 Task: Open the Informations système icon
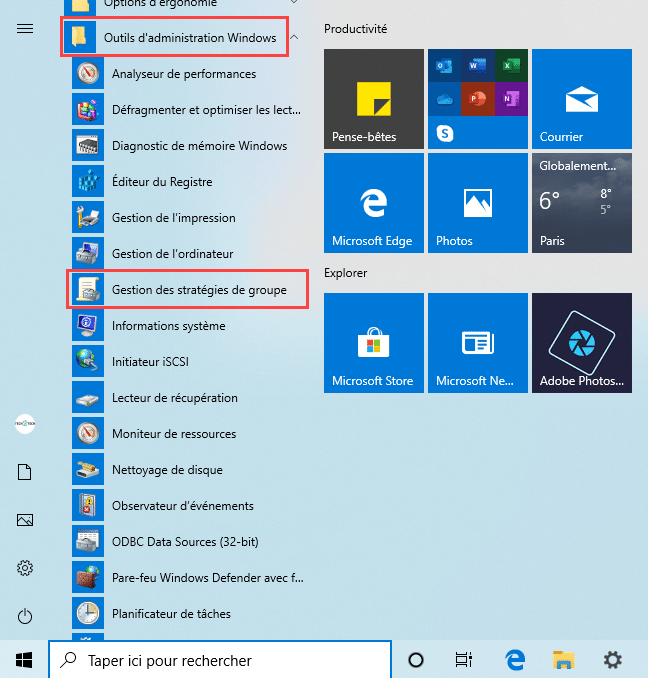pos(88,325)
